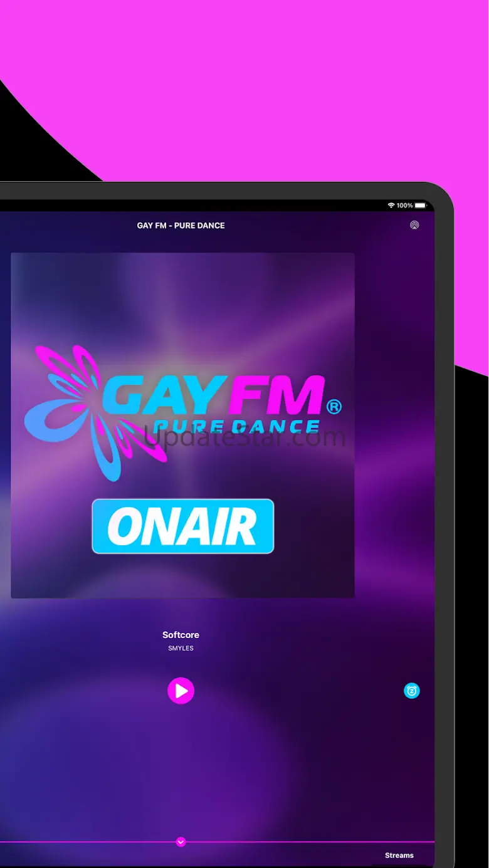489x868 pixels.
Task: Start playback with the pink play button
Action: 181,691
